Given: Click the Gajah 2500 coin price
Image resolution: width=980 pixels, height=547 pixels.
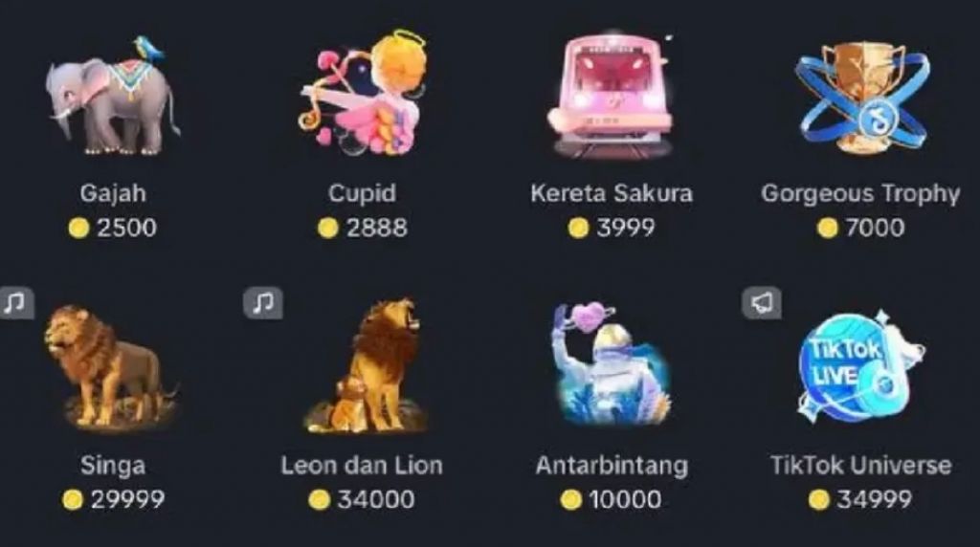Looking at the screenshot, I should coord(113,228).
